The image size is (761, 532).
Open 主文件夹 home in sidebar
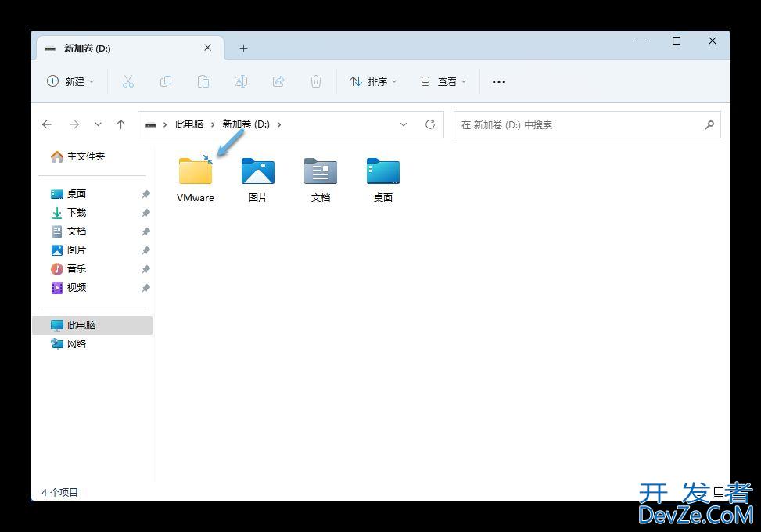77,156
